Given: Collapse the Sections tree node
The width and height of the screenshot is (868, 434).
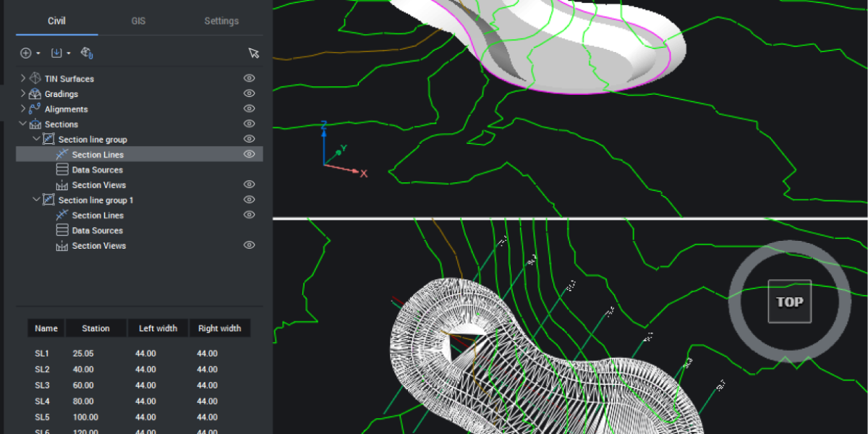Looking at the screenshot, I should click(x=23, y=124).
